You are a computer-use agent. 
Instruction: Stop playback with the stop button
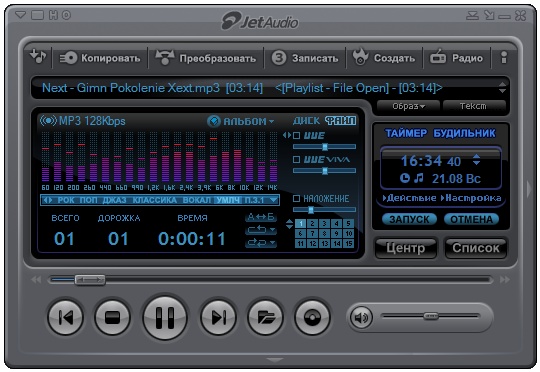pyautogui.click(x=112, y=317)
